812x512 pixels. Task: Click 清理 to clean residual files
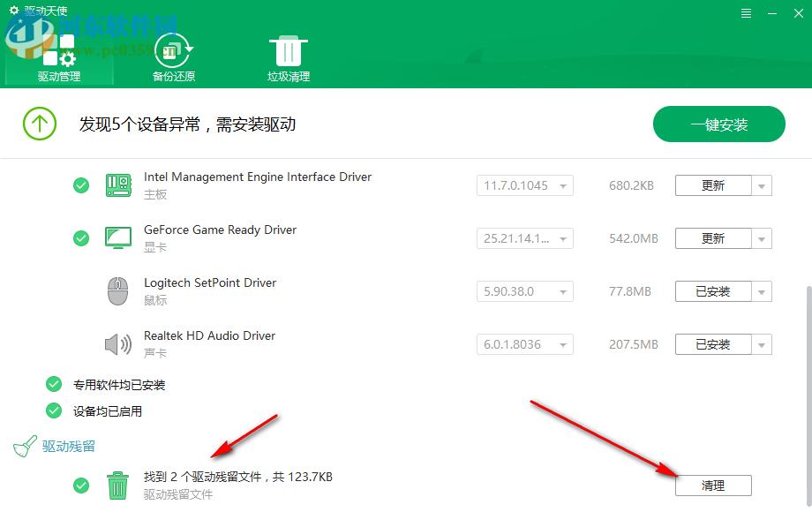pos(712,486)
